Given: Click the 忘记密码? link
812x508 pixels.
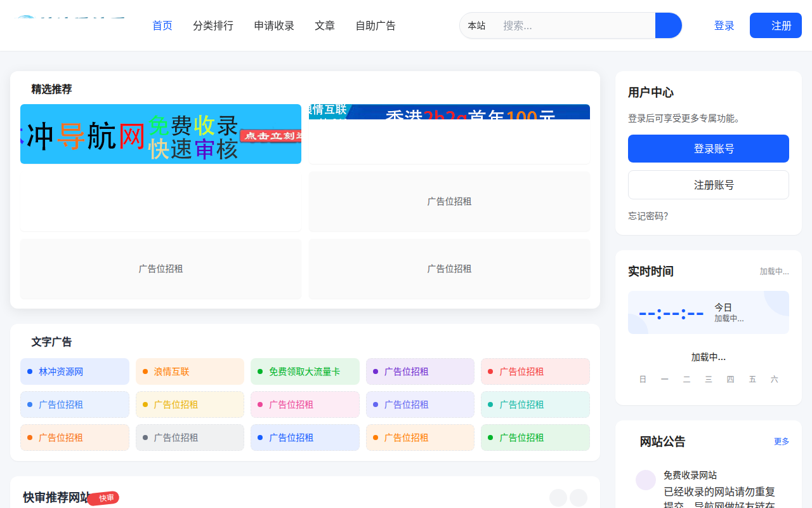Looking at the screenshot, I should coord(648,216).
